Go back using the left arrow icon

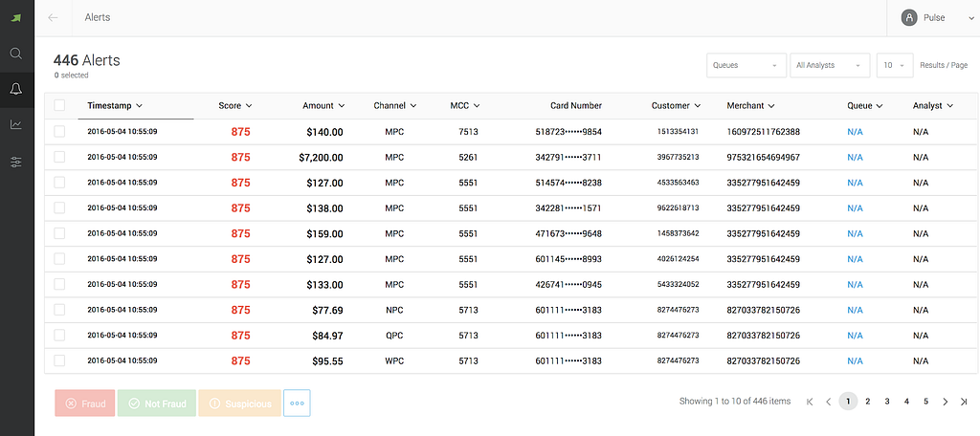pyautogui.click(x=54, y=17)
